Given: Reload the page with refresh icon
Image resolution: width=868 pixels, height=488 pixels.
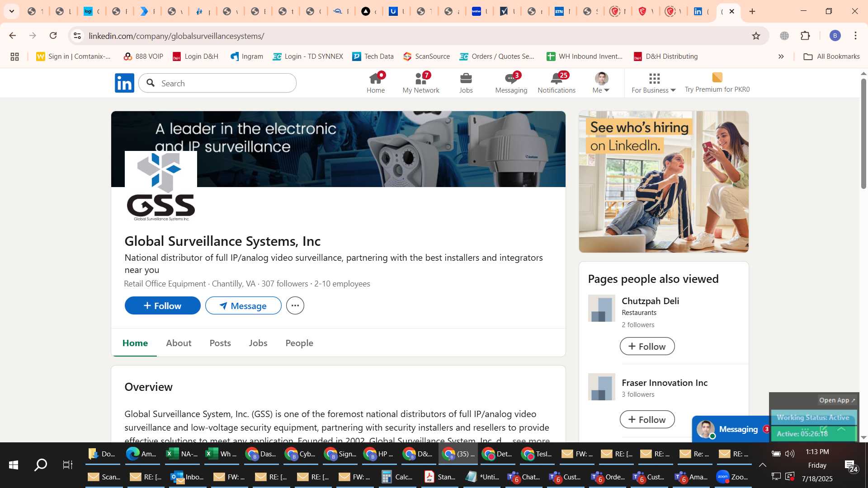Looking at the screenshot, I should coord(53,36).
